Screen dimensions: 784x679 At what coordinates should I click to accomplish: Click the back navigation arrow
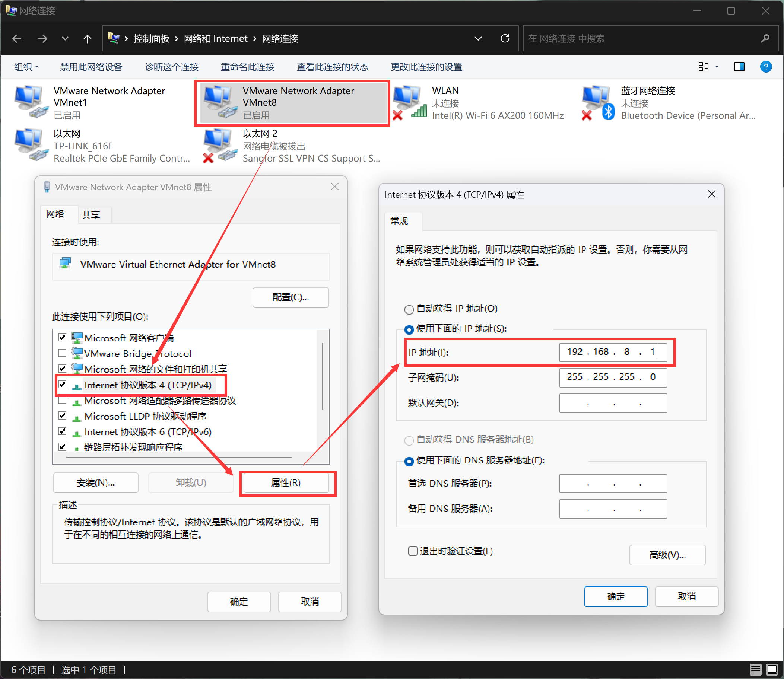click(17, 39)
